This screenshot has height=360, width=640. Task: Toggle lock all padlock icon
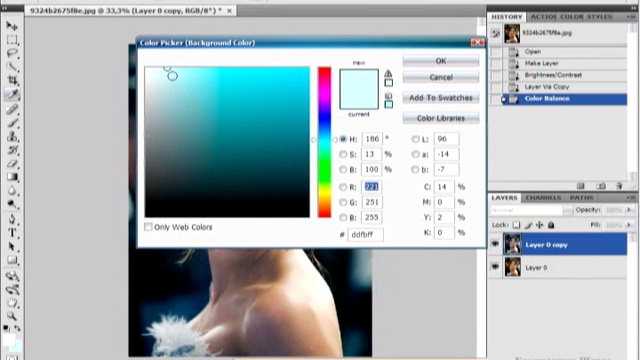click(551, 225)
